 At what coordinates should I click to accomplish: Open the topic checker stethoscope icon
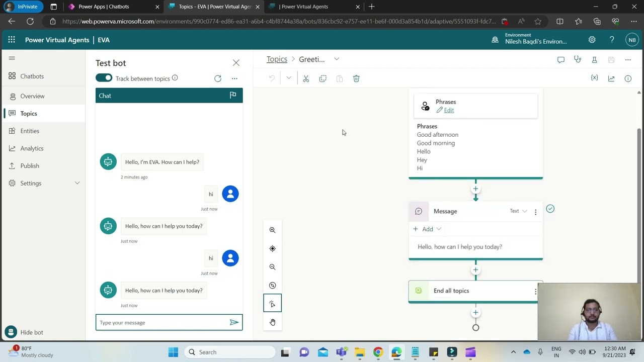[x=578, y=60]
